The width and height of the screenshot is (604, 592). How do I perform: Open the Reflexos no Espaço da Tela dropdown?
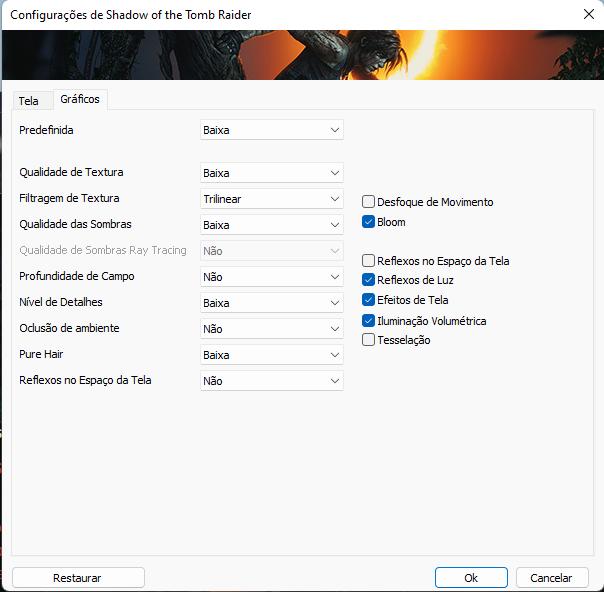[x=271, y=381]
